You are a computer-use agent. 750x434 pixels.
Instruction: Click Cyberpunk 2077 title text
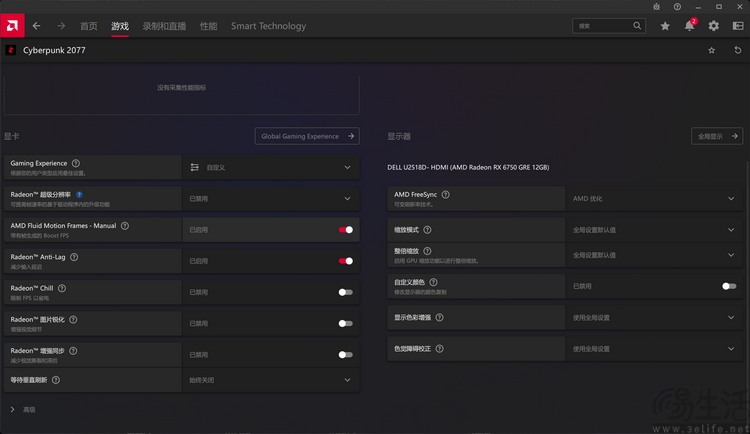tap(54, 50)
